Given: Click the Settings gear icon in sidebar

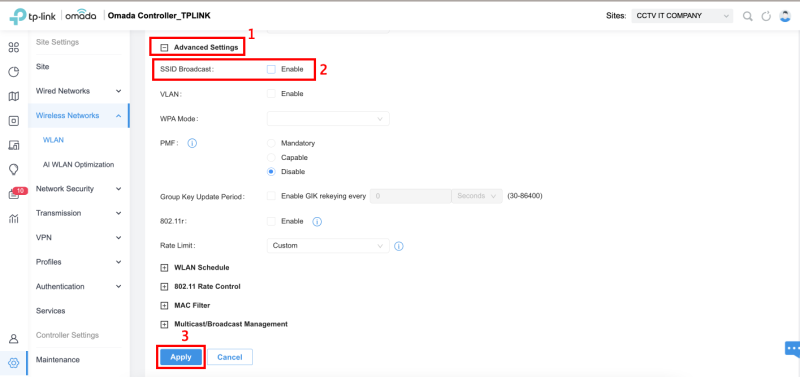Looking at the screenshot, I should (14, 363).
